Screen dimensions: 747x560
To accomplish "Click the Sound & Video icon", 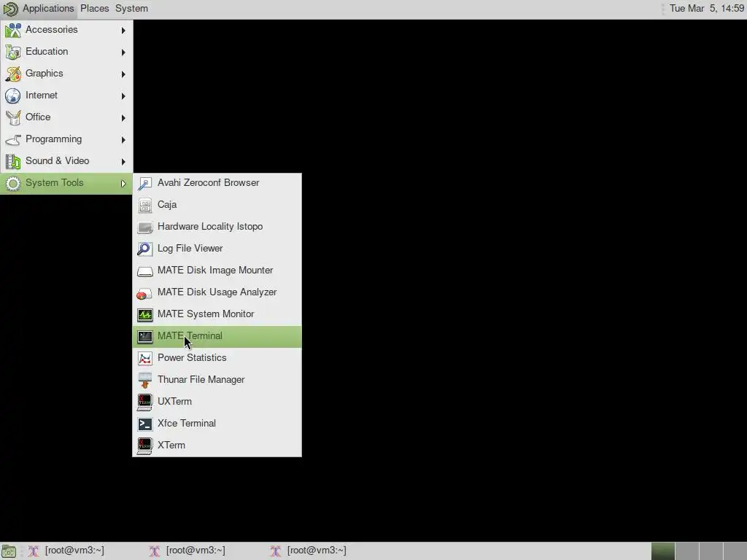I will pos(13,161).
